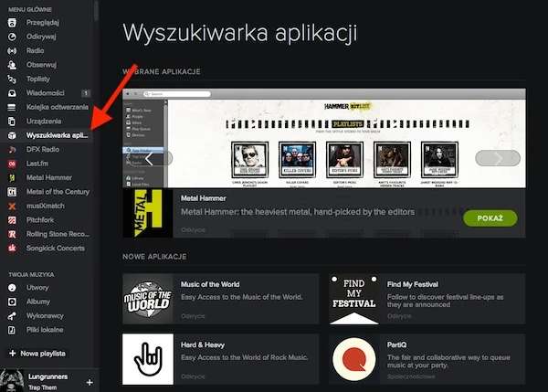The image size is (548, 392).
Task: Click the Lungrunners now playing title
Action: [x=47, y=376]
